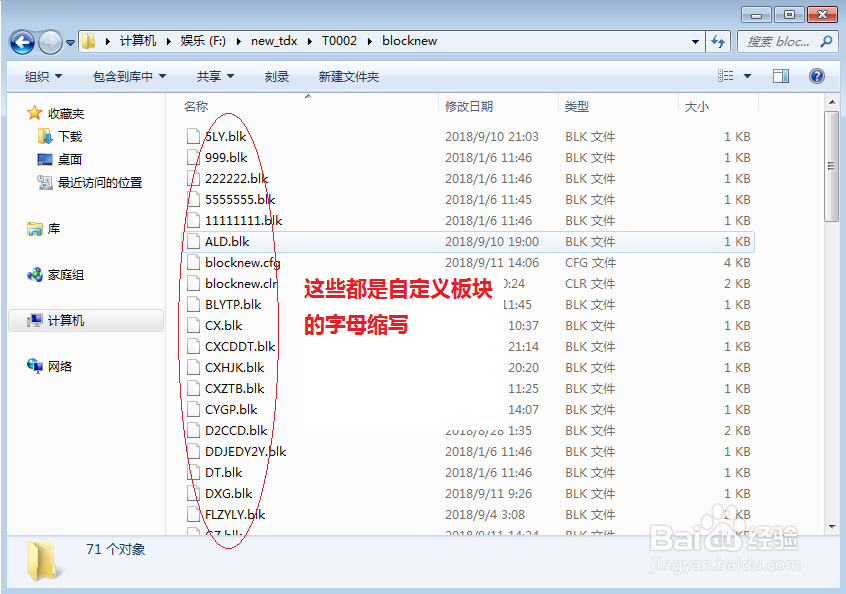
Task: Click the folder icon in the address bar
Action: (x=88, y=40)
